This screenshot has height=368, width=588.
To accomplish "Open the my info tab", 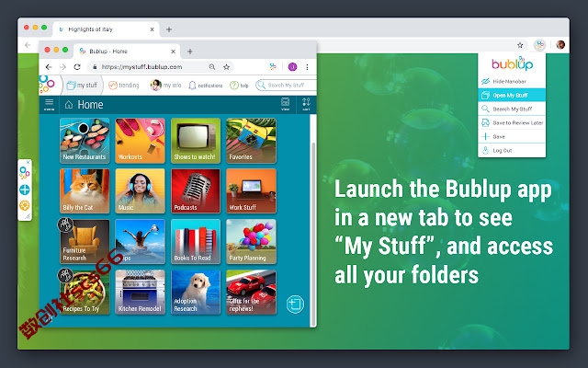I will click(165, 86).
